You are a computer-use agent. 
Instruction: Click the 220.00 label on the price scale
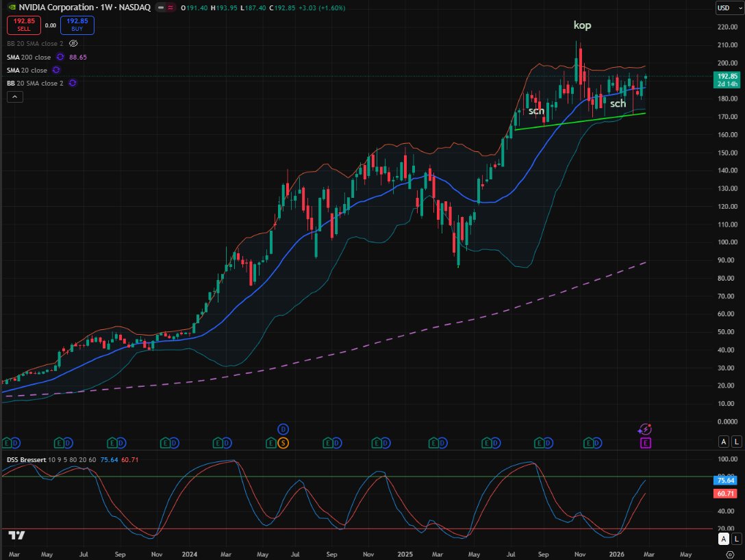727,27
